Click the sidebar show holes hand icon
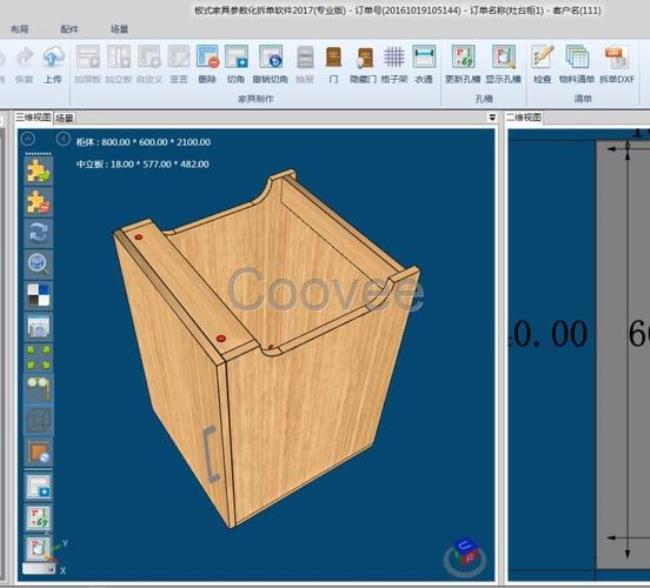Viewport: 650px width, 588px height. (x=39, y=548)
